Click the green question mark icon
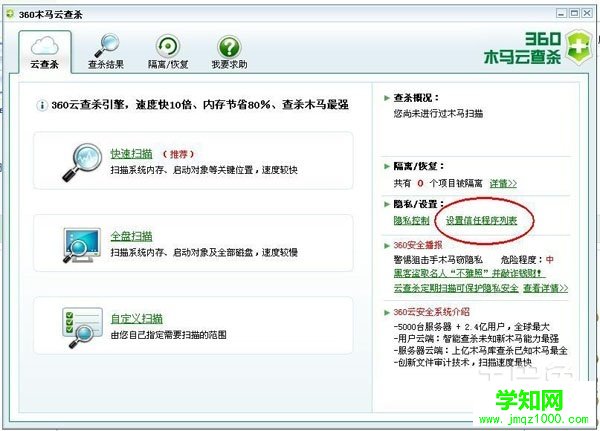The image size is (600, 431). pos(229,47)
